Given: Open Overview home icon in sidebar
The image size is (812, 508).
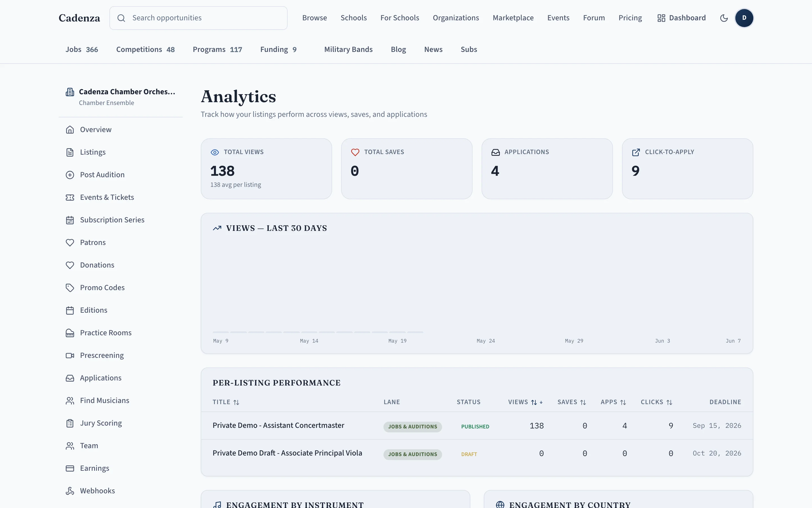Looking at the screenshot, I should [x=70, y=130].
